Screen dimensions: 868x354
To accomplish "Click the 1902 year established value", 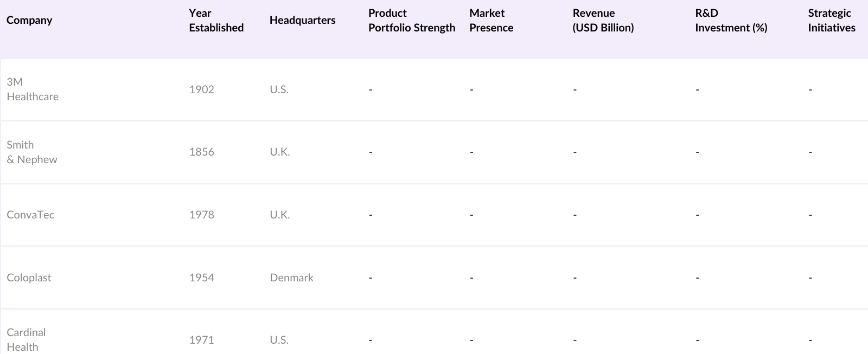I will (201, 89).
